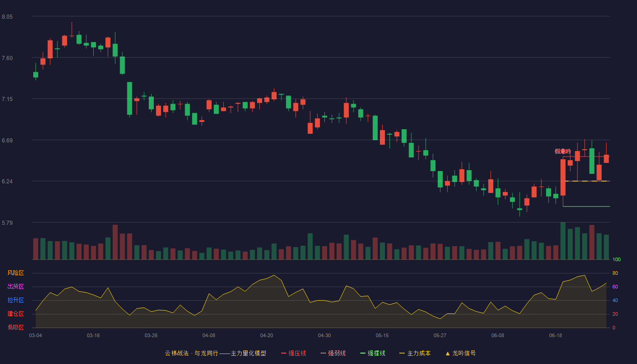This screenshot has height=364, width=637.
Task: Toggle the 强撑线 legend series
Action: point(373,353)
